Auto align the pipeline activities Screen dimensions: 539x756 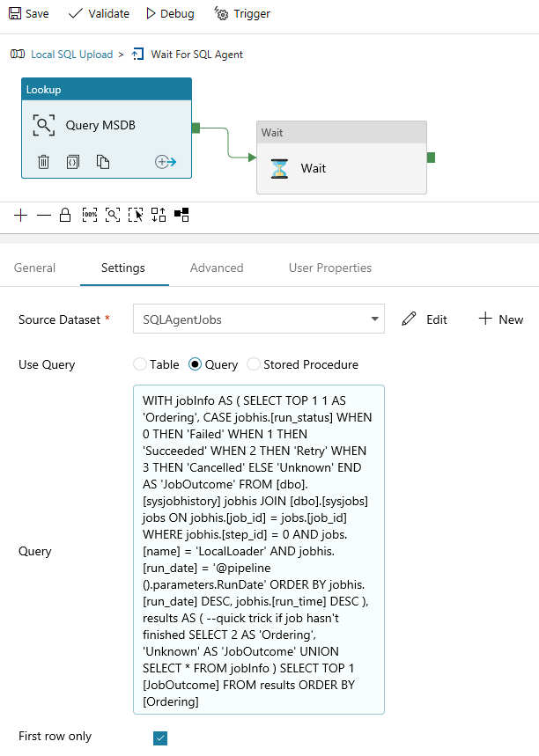(159, 215)
